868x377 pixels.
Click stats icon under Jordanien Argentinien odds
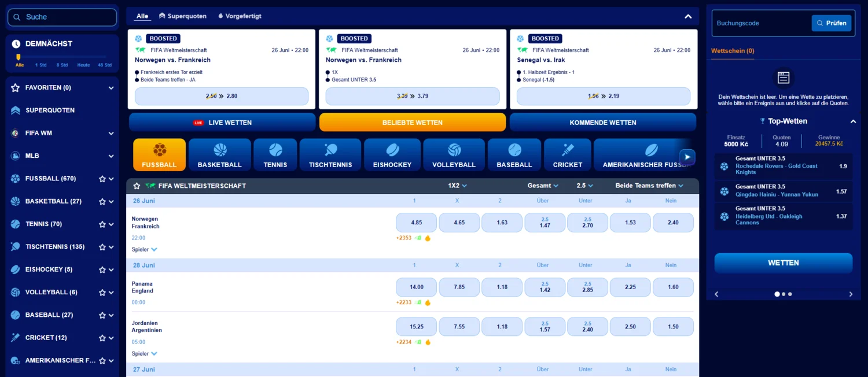418,342
